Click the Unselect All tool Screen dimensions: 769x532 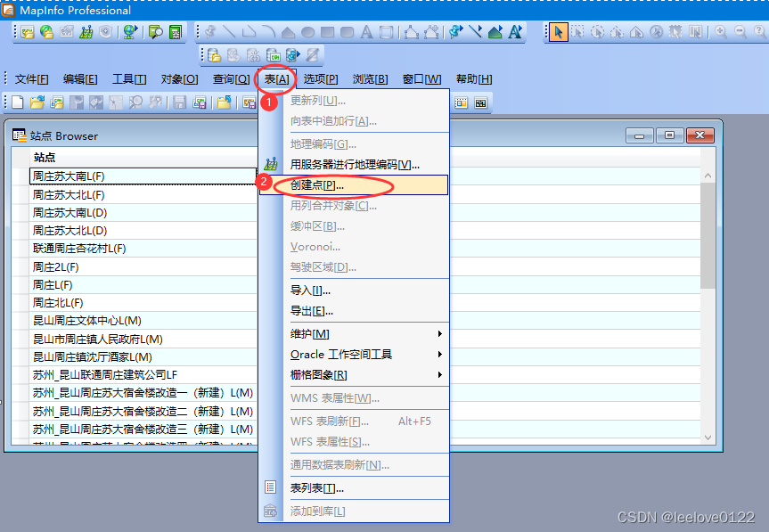pyautogui.click(x=656, y=32)
